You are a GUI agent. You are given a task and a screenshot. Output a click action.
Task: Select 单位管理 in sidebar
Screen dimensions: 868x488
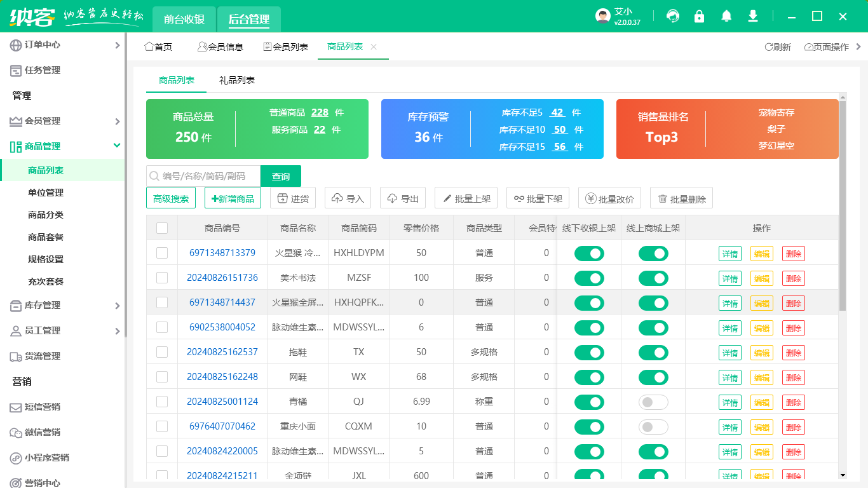tap(46, 193)
